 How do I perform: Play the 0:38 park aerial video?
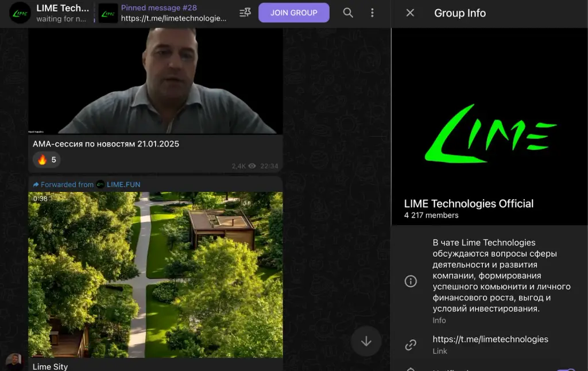point(155,275)
